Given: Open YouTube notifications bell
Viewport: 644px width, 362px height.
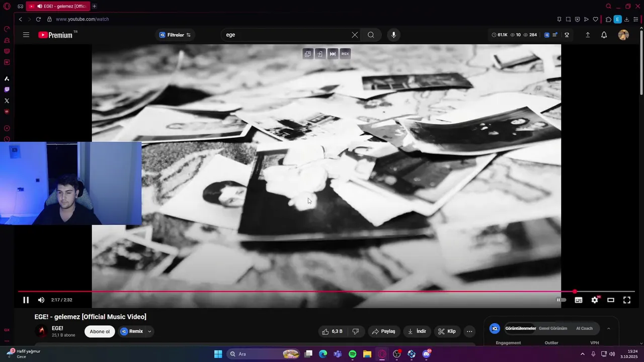Looking at the screenshot, I should pyautogui.click(x=604, y=35).
